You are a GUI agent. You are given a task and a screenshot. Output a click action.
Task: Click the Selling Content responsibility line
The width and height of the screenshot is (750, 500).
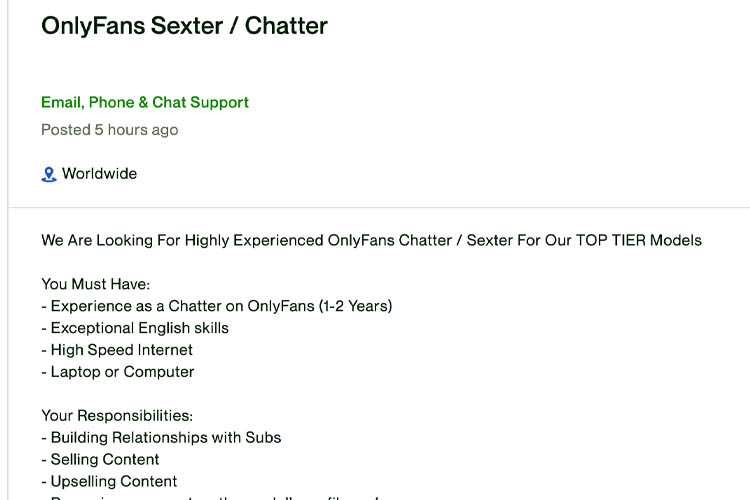100,460
